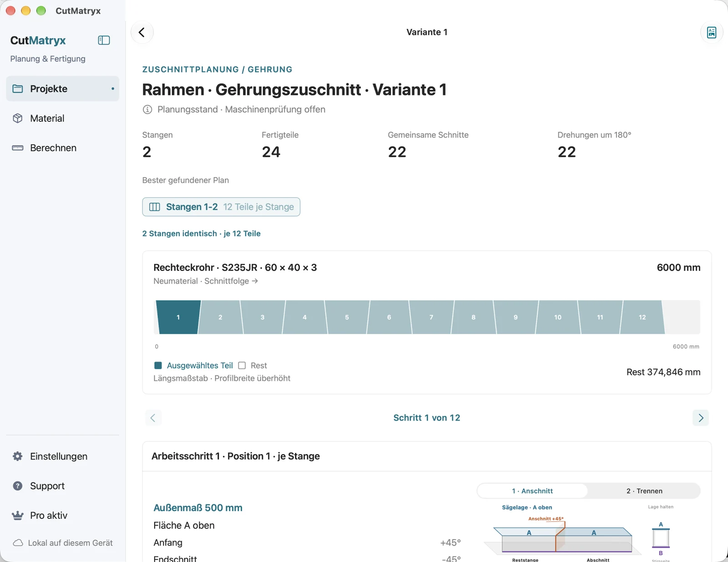The width and height of the screenshot is (728, 562).
Task: Click the Material cube icon
Action: pos(18,118)
